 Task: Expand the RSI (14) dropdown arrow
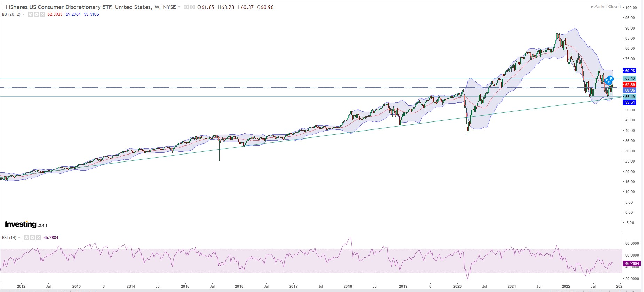19,238
